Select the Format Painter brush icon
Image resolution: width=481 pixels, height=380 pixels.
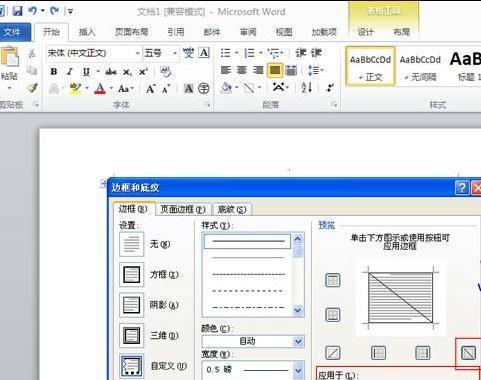click(32, 88)
